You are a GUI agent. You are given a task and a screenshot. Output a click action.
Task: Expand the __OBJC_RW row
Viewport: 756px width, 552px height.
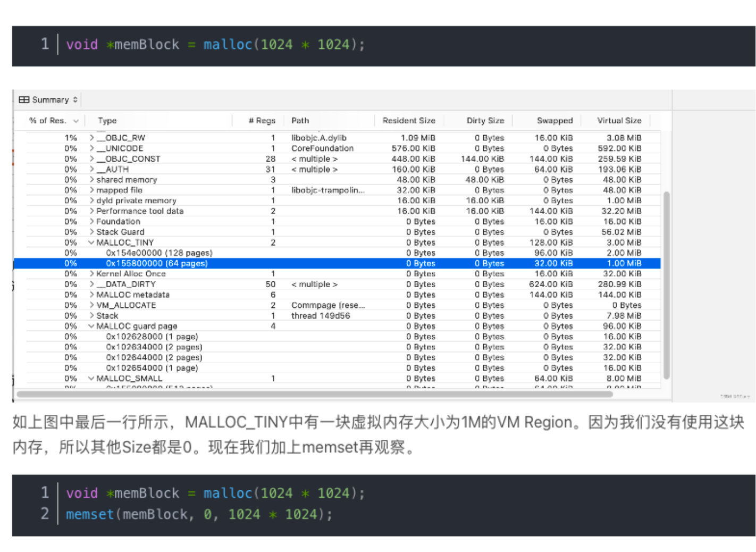(91, 138)
